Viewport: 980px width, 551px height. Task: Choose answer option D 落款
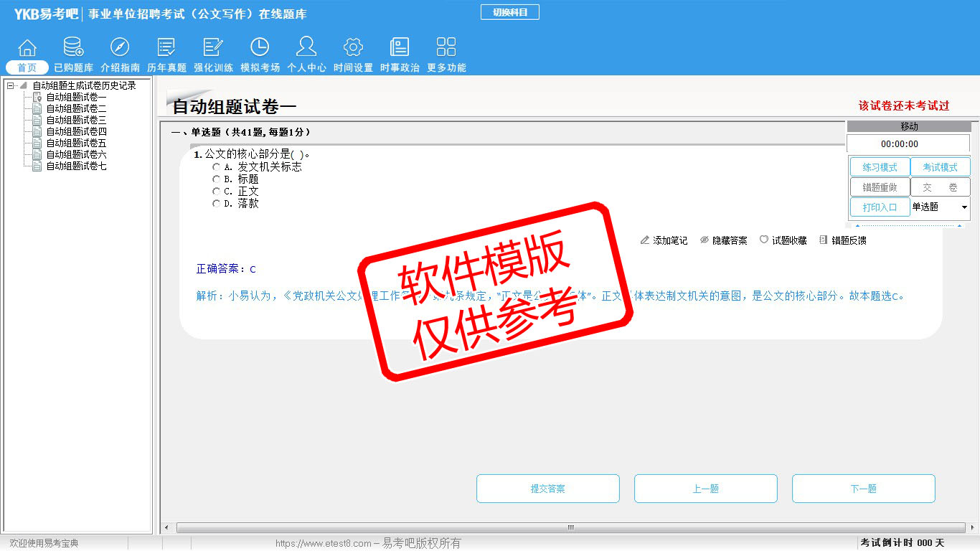[x=216, y=204]
